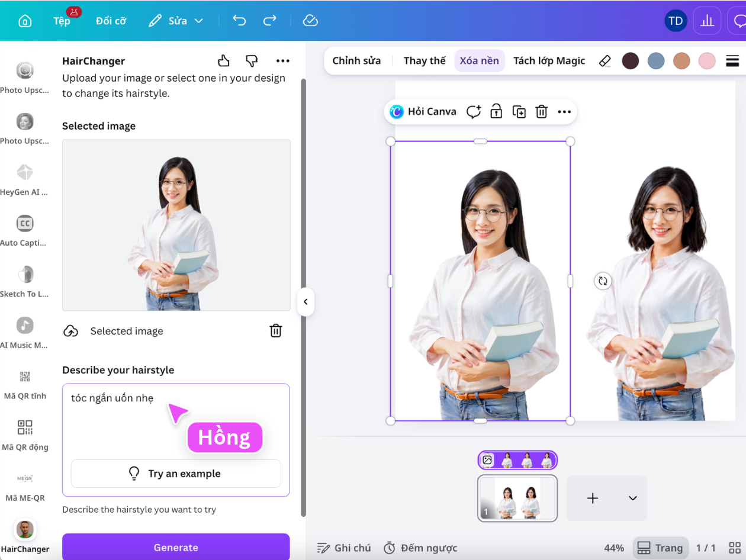746x560 pixels.
Task: Select the light pink color swatch
Action: point(707,60)
